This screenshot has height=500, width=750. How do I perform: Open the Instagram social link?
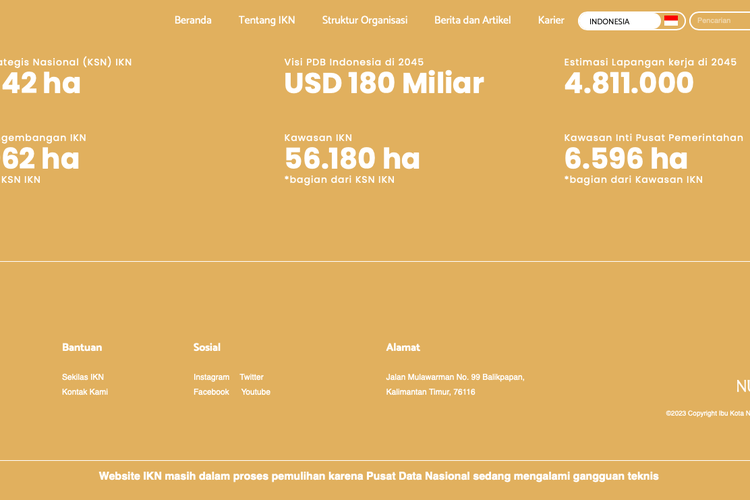[x=211, y=377]
